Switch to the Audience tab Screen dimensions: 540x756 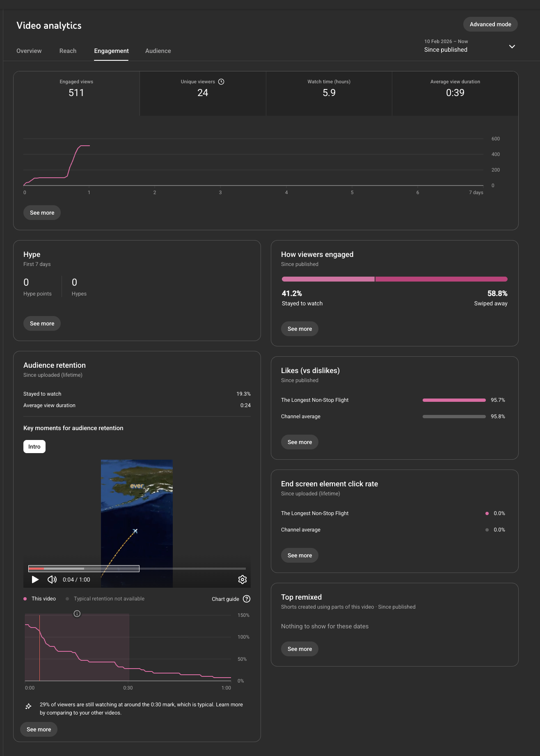pos(158,51)
